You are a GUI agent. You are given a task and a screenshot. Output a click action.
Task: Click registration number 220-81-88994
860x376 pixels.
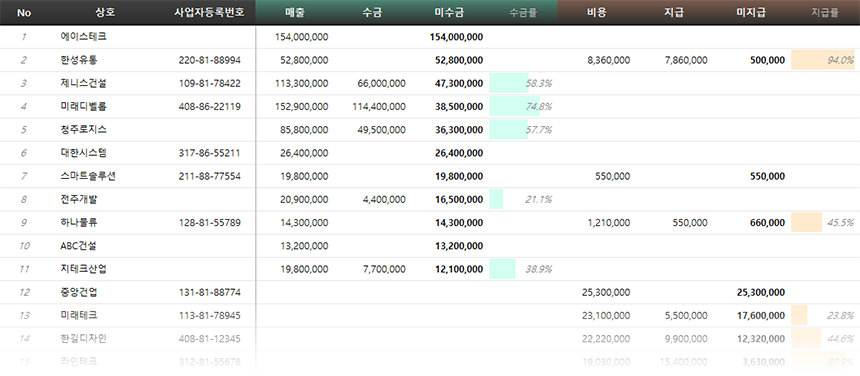coord(210,60)
